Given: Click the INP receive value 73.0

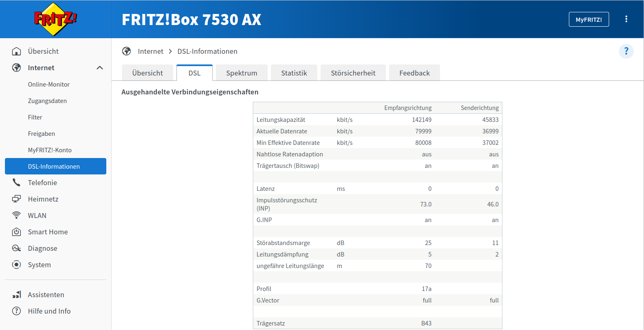Looking at the screenshot, I should click(x=426, y=204).
